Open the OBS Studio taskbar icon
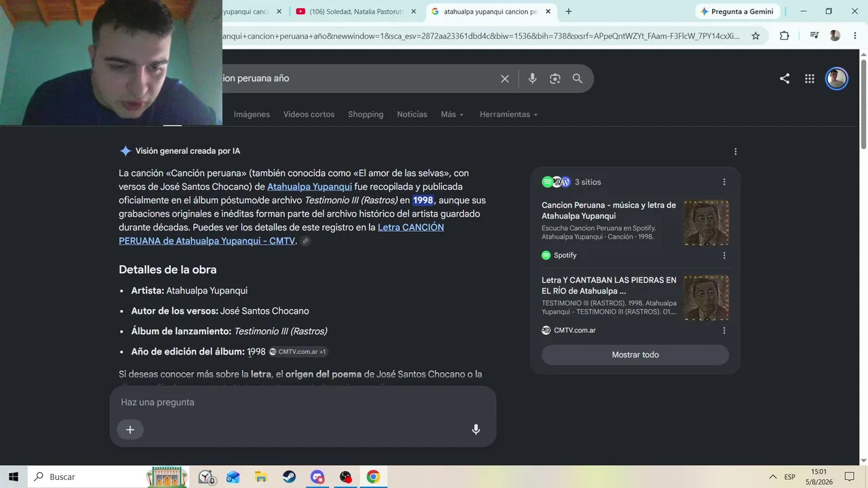 click(x=346, y=477)
